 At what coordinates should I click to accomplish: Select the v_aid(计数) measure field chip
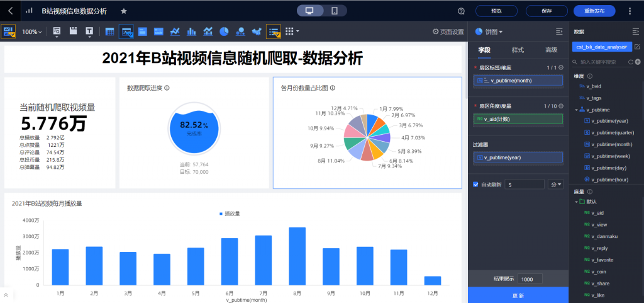tap(518, 119)
